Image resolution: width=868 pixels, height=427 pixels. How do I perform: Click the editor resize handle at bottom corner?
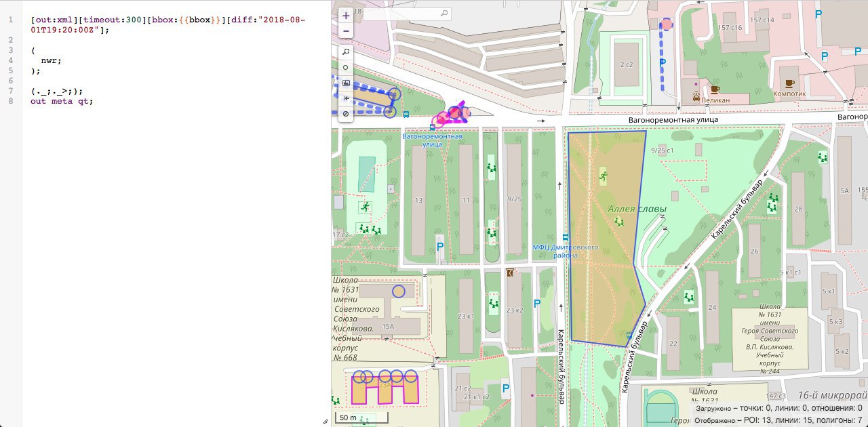[x=325, y=421]
